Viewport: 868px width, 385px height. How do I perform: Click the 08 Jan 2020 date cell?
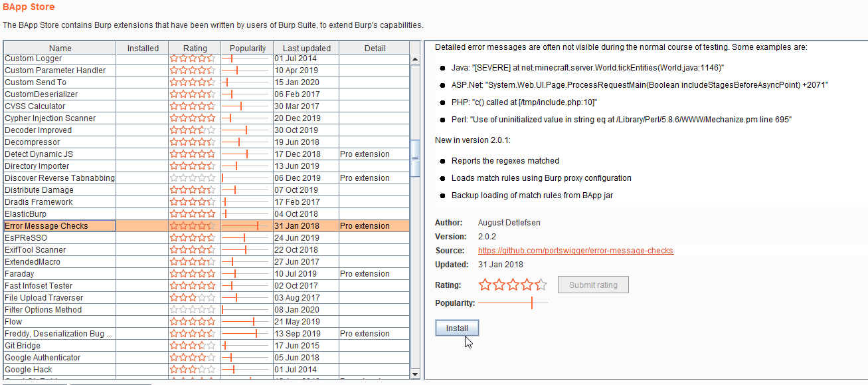[x=306, y=310]
